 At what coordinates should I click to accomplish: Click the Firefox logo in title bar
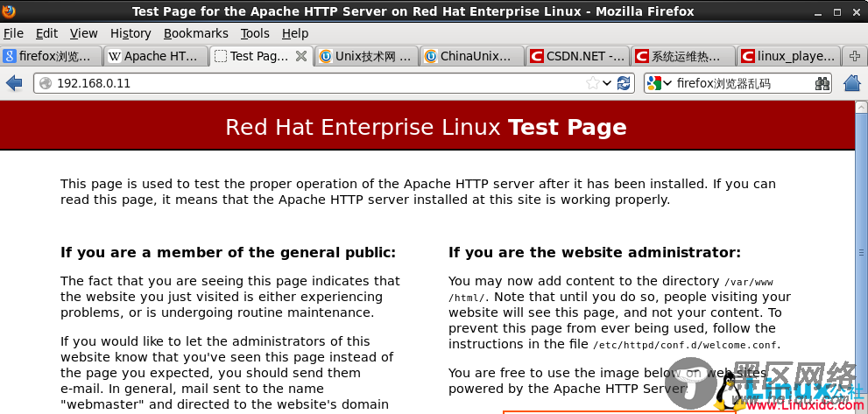[x=9, y=11]
